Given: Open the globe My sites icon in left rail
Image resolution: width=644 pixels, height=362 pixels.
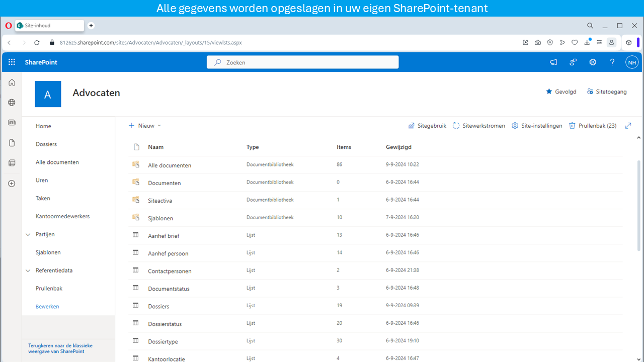Looking at the screenshot, I should click(x=12, y=103).
